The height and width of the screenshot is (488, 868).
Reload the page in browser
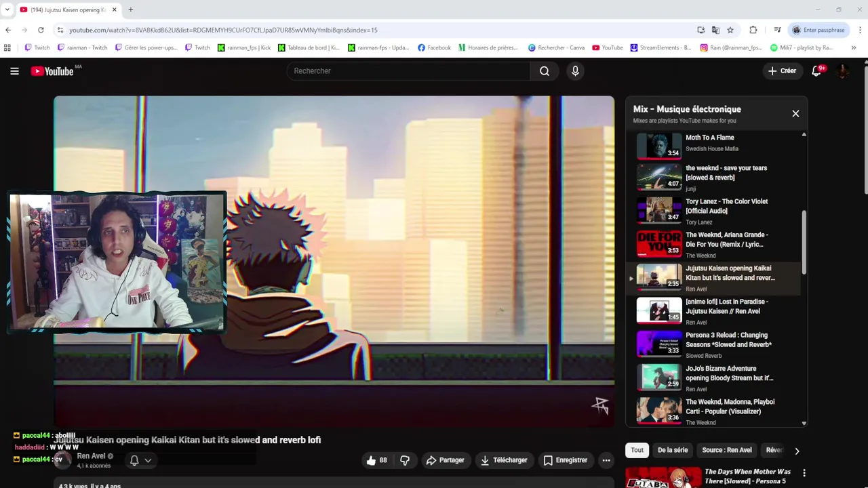coord(41,30)
